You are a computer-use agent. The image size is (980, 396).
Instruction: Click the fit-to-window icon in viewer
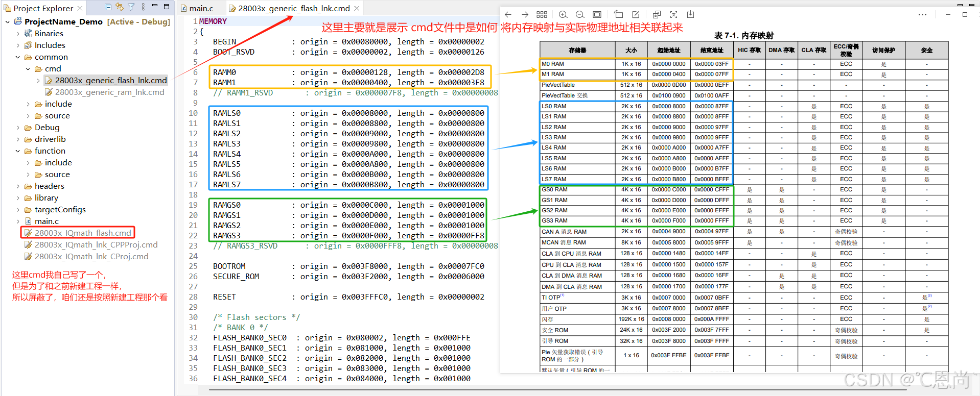(x=597, y=14)
